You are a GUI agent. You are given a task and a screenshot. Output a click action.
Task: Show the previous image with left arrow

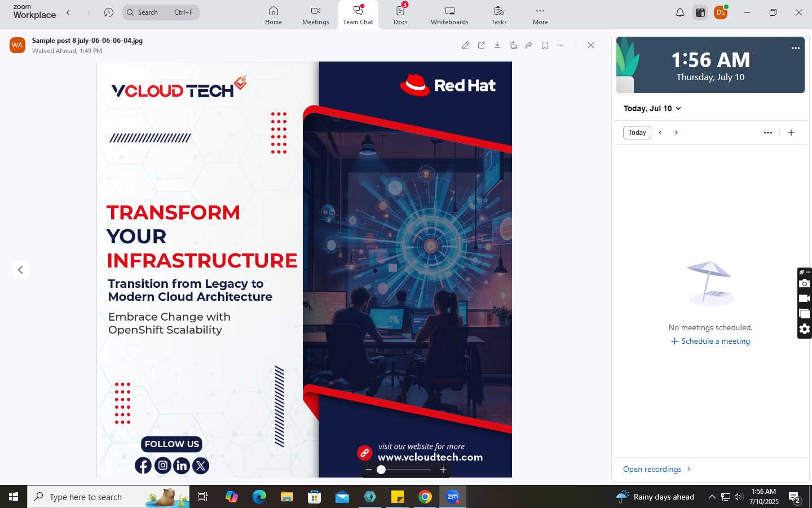click(21, 270)
